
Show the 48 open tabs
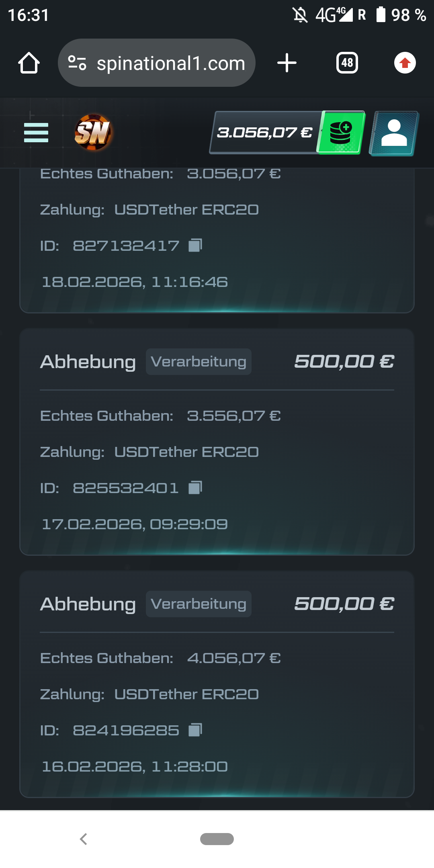click(347, 63)
